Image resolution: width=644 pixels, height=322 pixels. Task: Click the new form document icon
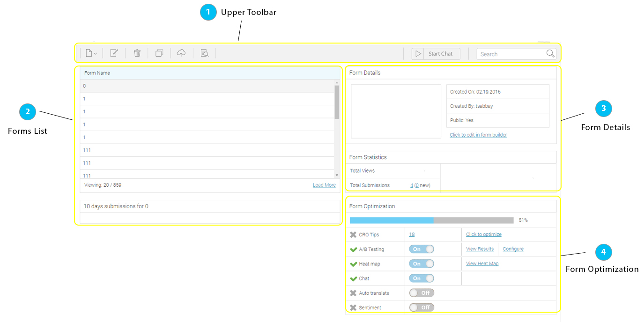89,53
